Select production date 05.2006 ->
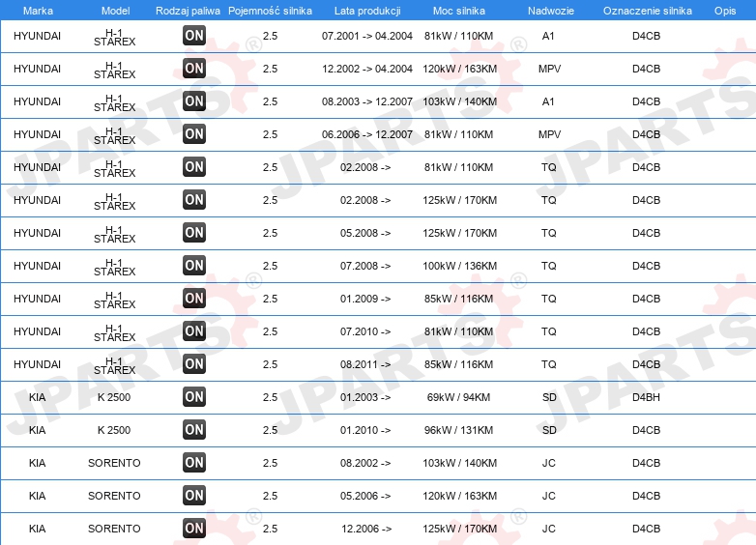 [x=365, y=496]
